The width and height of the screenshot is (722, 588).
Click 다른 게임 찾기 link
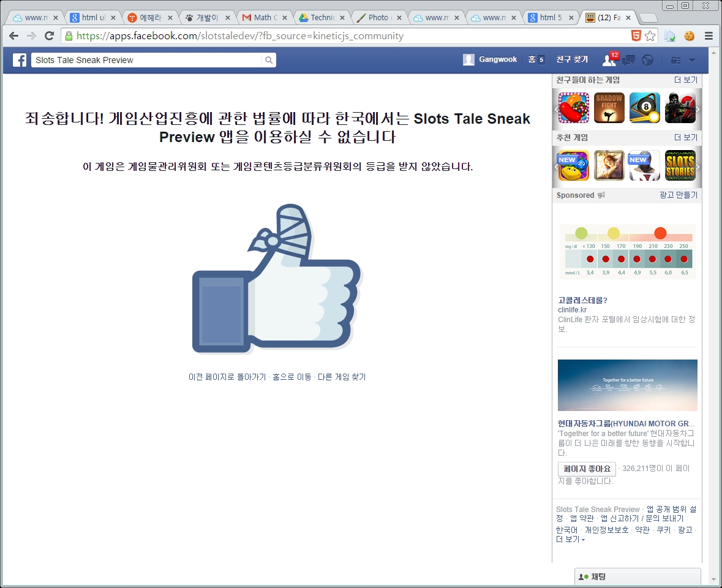coord(342,377)
